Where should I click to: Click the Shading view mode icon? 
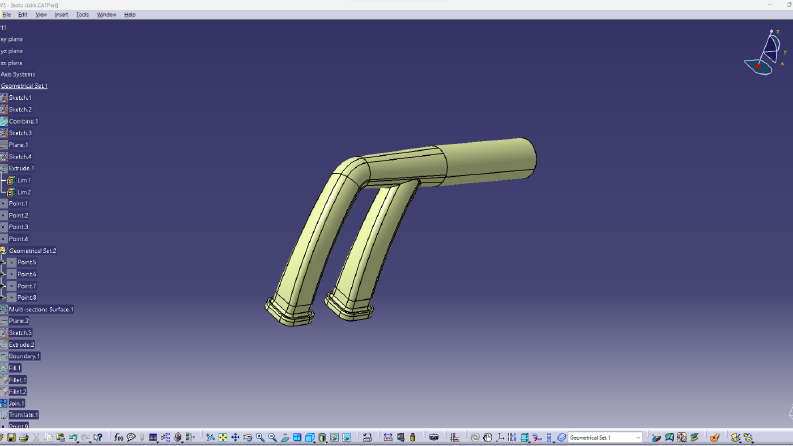tap(322, 437)
